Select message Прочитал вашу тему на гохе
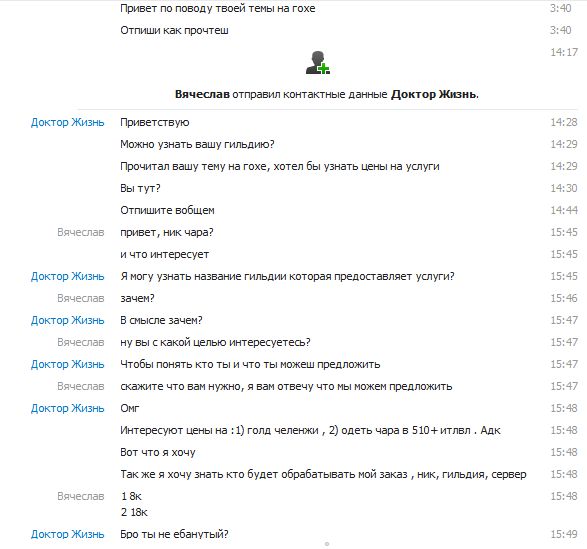 click(x=280, y=166)
